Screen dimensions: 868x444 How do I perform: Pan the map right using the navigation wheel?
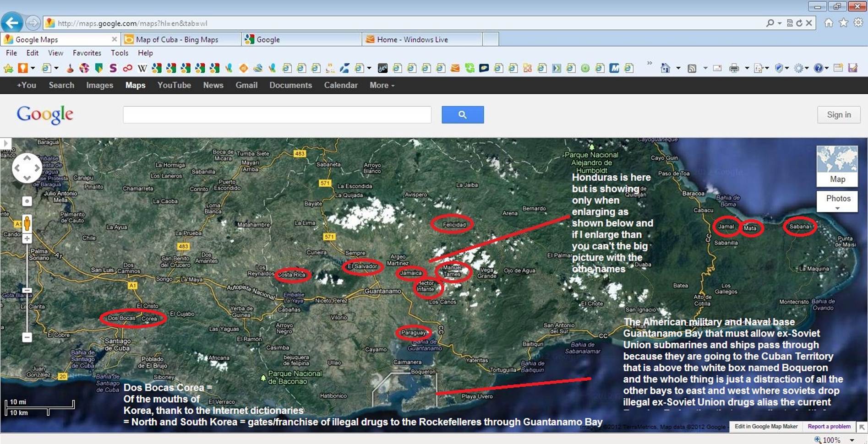pos(37,168)
